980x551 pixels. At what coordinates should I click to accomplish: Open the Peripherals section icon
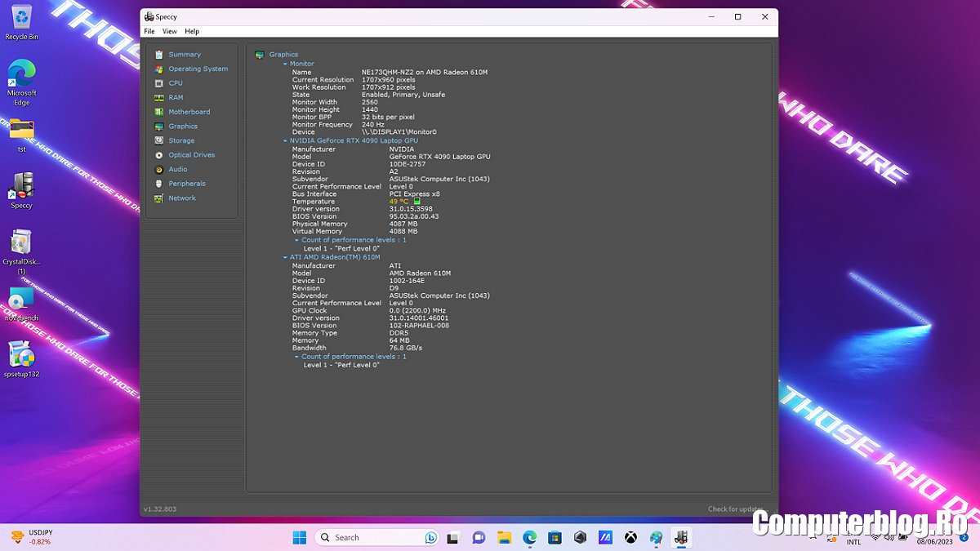coord(159,184)
